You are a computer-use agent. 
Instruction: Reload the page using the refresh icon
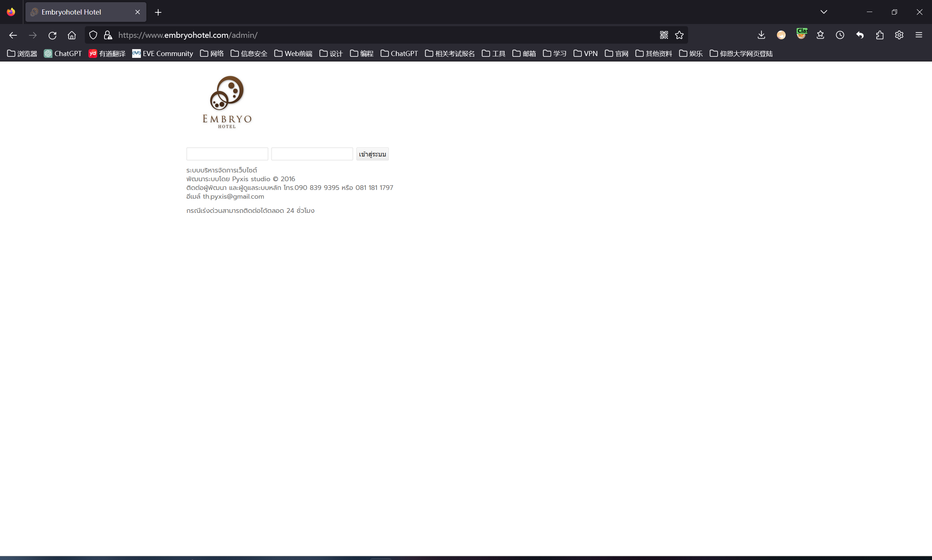pos(52,35)
